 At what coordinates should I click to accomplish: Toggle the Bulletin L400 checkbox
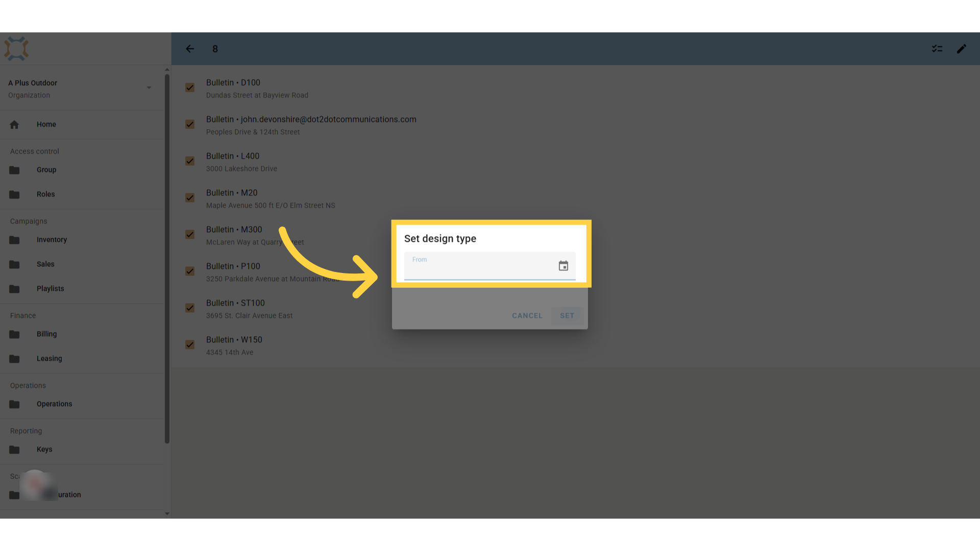click(190, 161)
